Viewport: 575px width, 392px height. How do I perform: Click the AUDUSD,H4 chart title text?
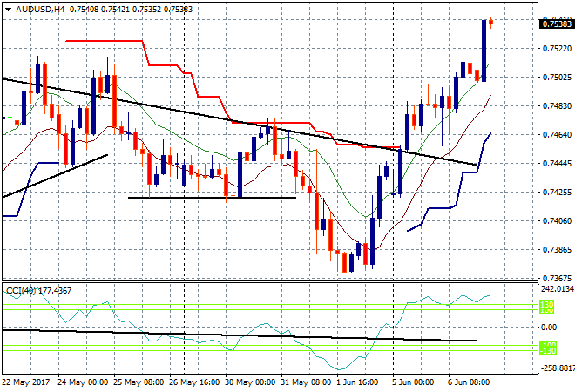point(40,10)
